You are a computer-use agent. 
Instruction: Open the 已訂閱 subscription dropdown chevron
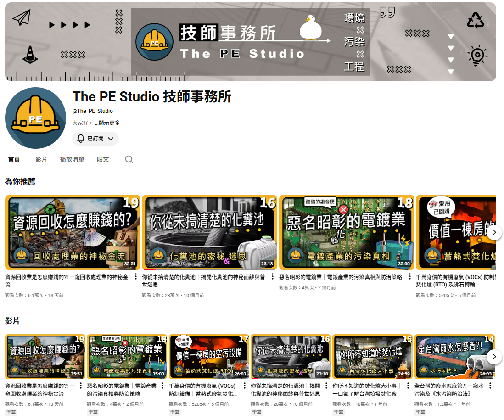point(111,139)
